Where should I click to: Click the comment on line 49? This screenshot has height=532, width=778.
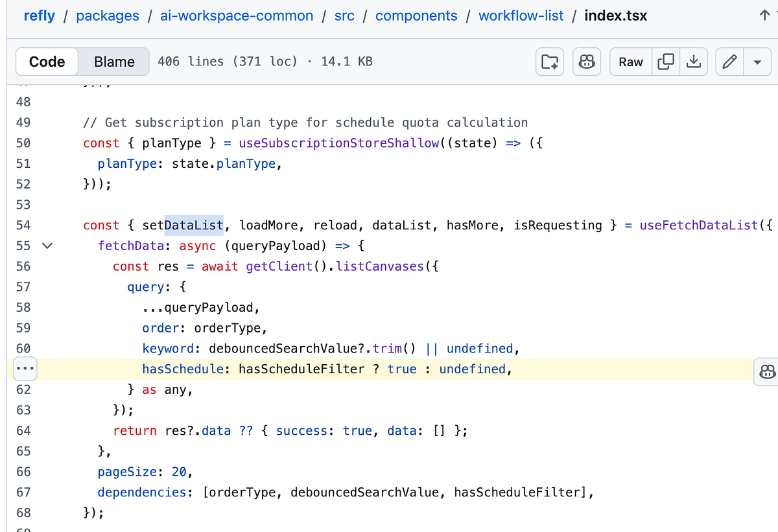coord(305,122)
